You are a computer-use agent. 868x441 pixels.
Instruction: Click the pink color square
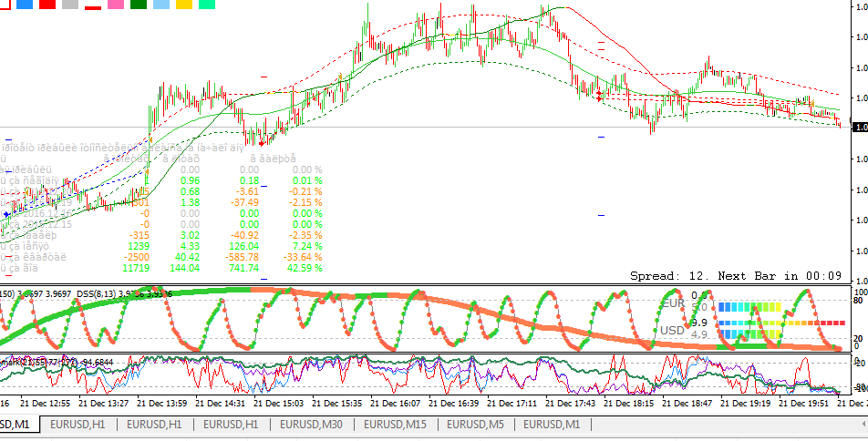(x=116, y=4)
